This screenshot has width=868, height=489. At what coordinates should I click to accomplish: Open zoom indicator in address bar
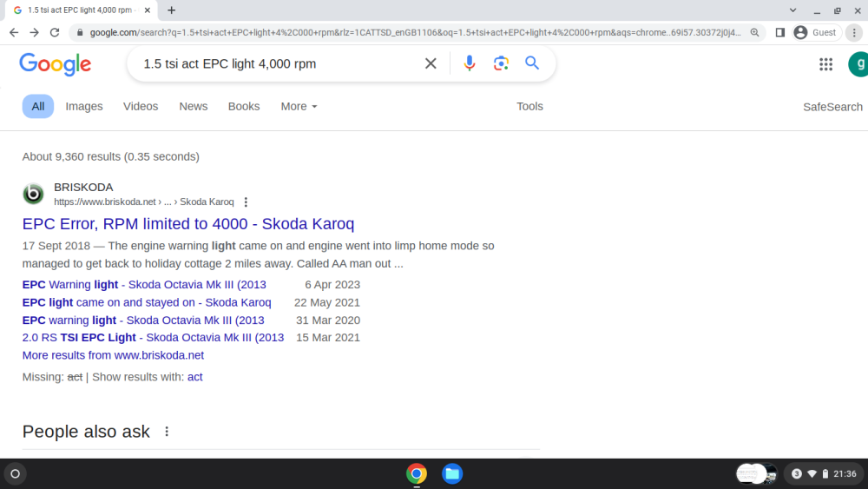click(754, 33)
